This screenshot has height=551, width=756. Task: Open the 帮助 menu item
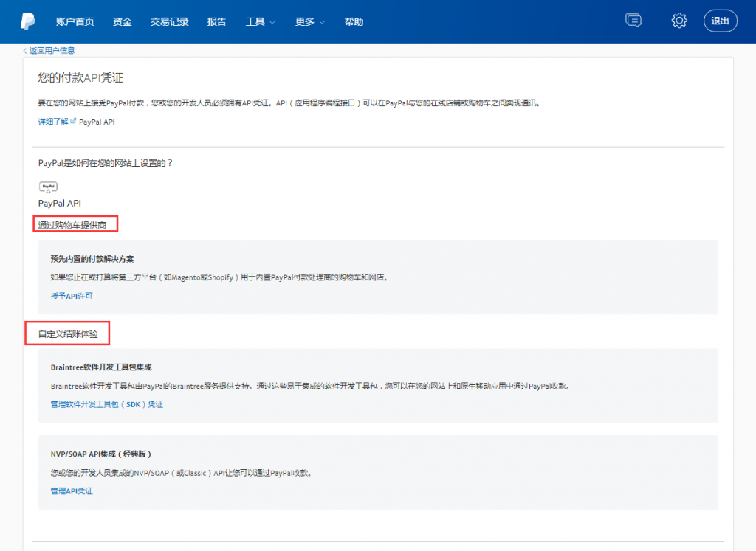point(354,21)
